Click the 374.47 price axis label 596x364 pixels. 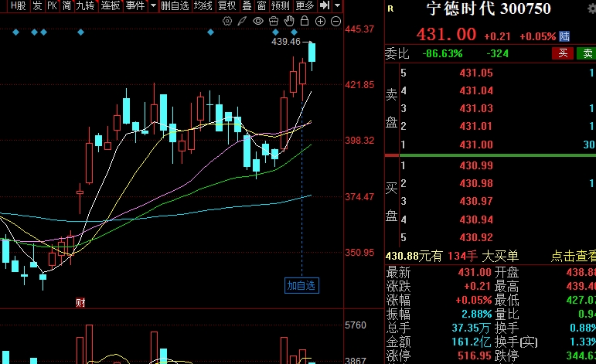coord(359,196)
